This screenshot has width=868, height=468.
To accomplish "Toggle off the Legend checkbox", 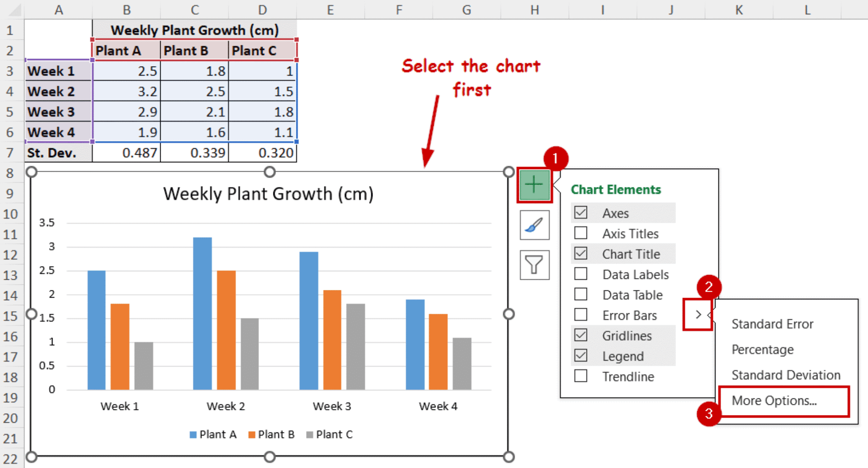I will tap(581, 356).
